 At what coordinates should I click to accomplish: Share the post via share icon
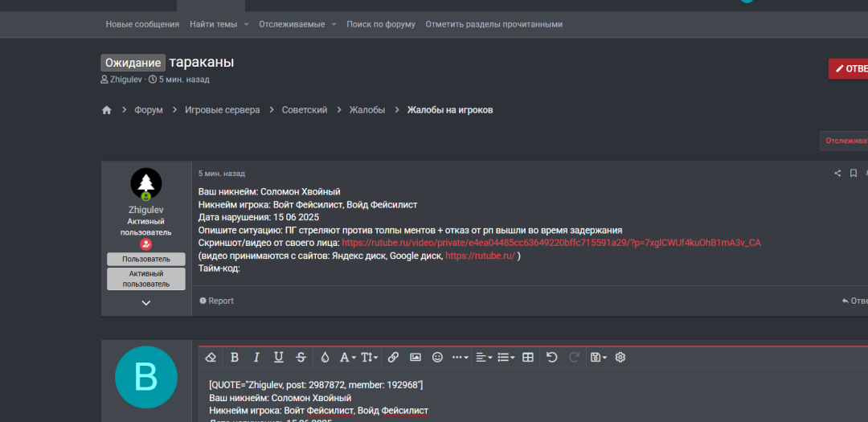coord(837,174)
